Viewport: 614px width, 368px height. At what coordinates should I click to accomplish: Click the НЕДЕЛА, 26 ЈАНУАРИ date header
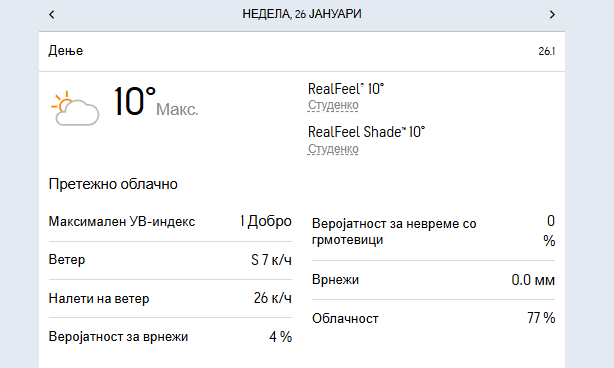pos(302,14)
